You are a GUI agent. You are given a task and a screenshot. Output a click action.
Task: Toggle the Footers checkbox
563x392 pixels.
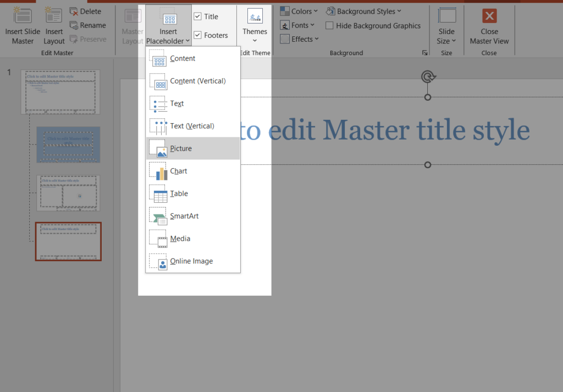tap(196, 35)
